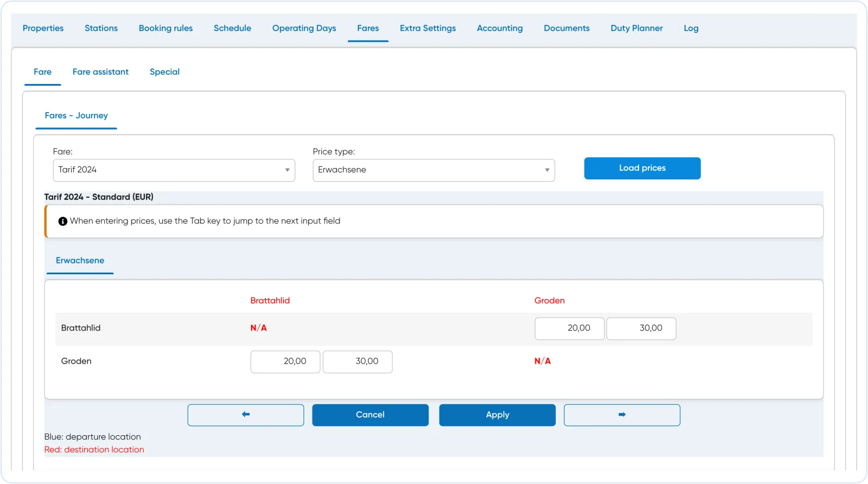Screen dimensions: 868x484
Task: Open the Special sub-tab
Action: tap(164, 72)
